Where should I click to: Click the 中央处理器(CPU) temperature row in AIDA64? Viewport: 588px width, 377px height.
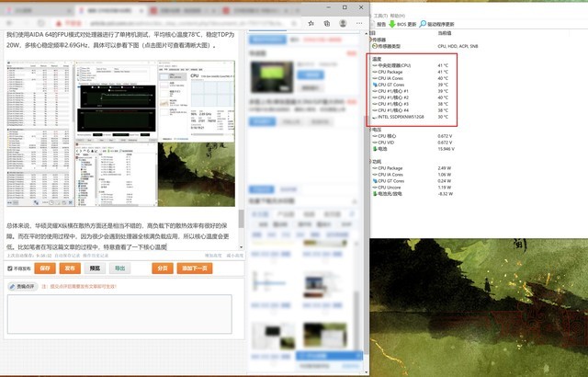click(411, 65)
